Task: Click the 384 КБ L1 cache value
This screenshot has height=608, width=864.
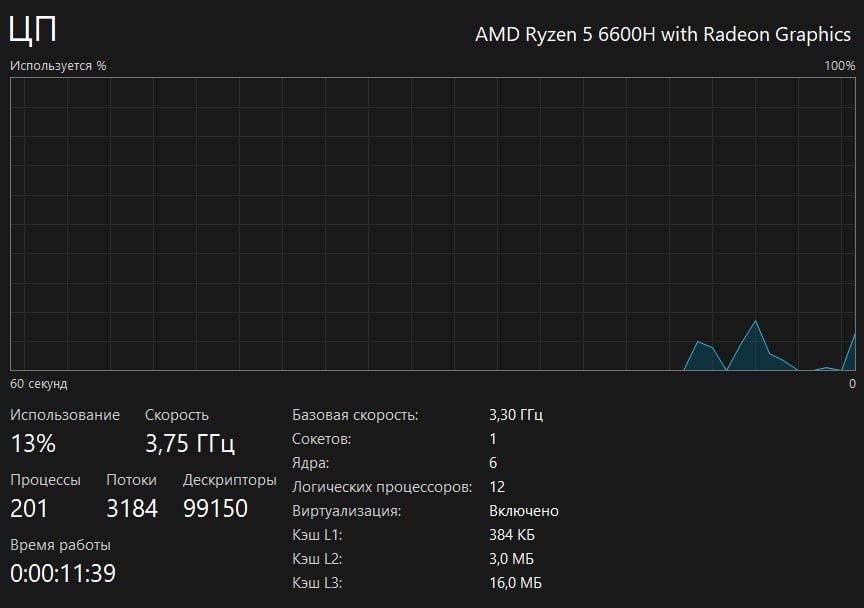Action: 512,535
